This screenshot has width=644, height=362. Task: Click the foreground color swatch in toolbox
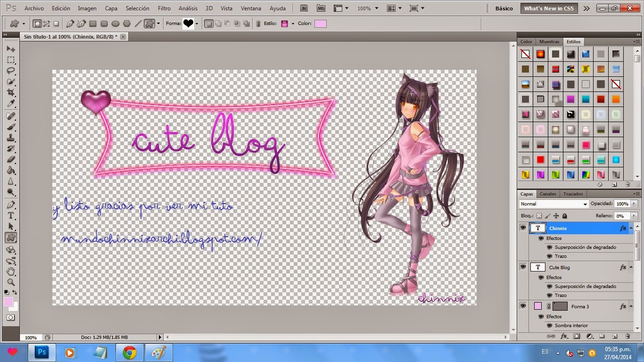tap(8, 302)
